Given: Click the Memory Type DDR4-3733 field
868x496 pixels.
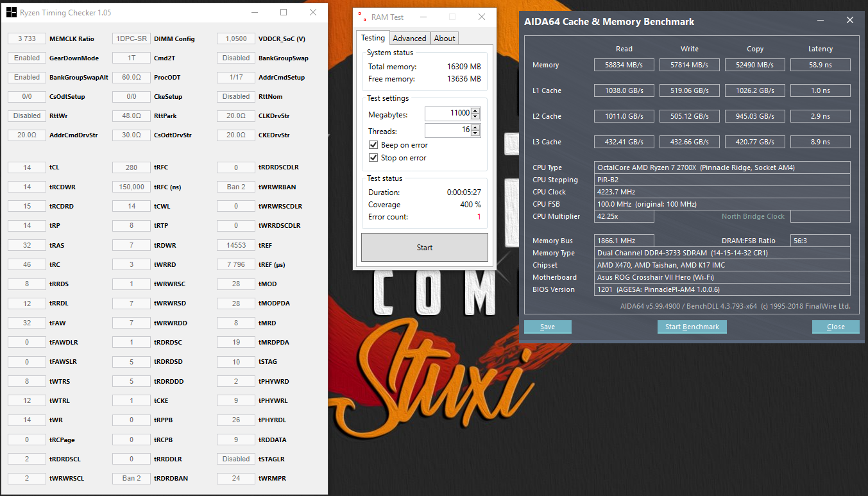Looking at the screenshot, I should (x=722, y=253).
